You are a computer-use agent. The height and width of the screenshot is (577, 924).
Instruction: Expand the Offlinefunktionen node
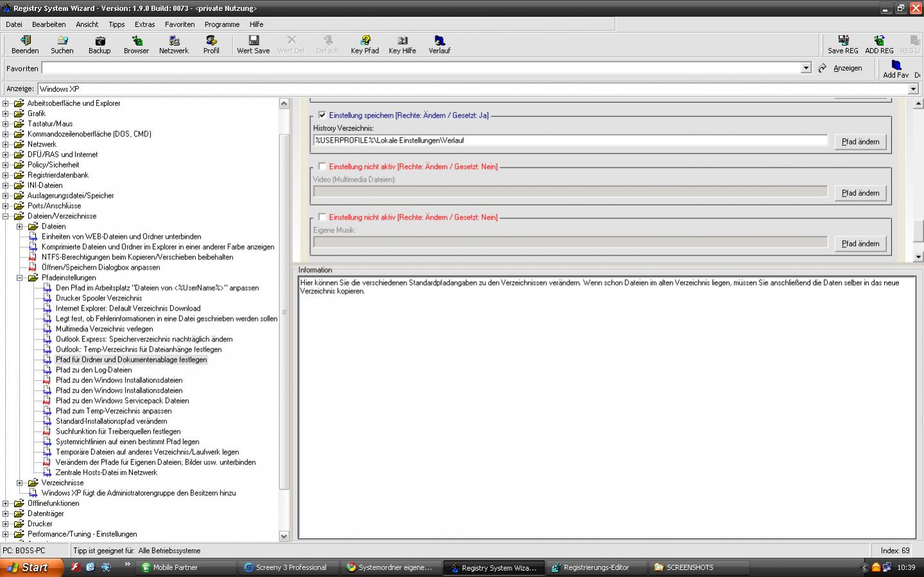point(6,504)
